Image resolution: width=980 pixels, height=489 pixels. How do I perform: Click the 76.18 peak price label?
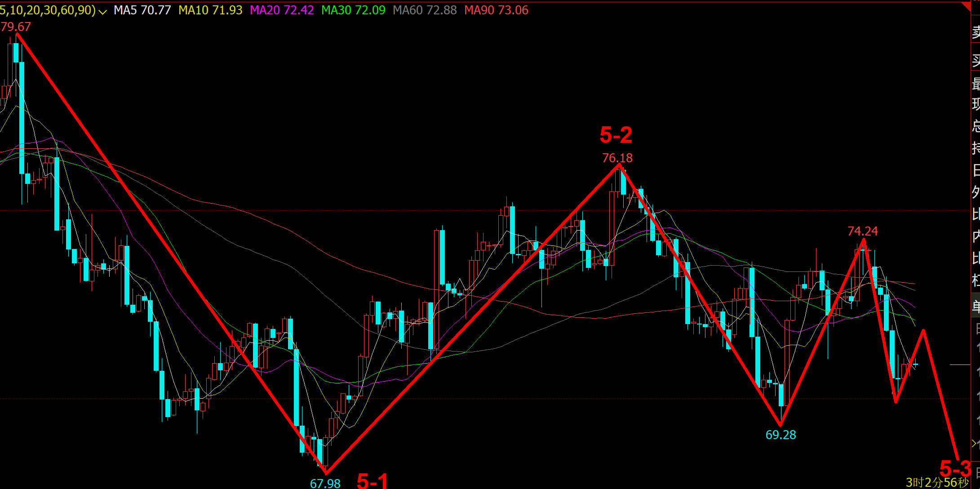617,158
